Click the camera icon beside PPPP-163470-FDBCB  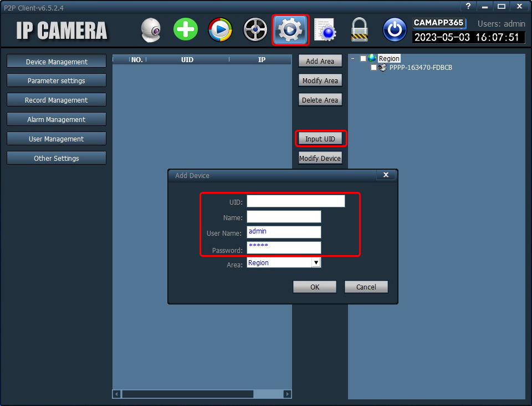click(x=382, y=68)
